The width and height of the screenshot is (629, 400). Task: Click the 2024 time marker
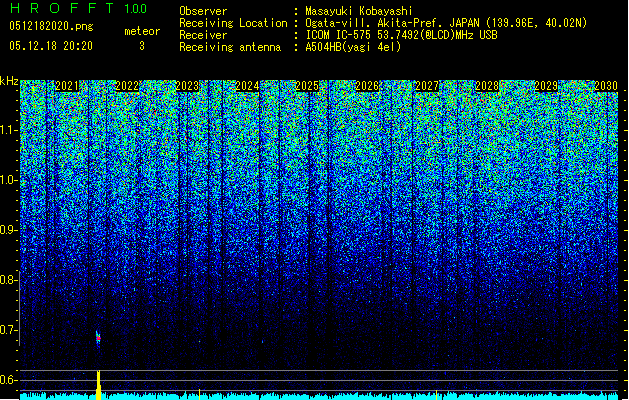(247, 86)
